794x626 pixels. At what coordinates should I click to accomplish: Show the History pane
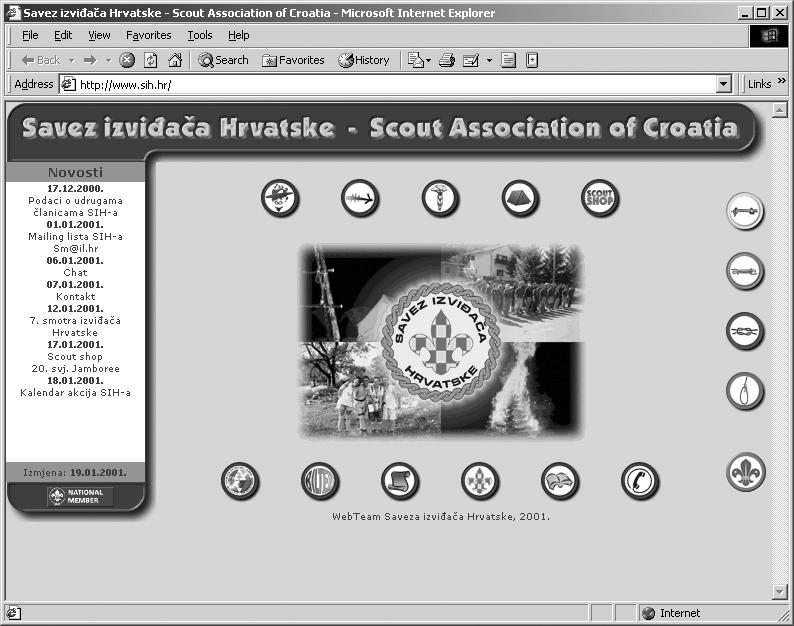click(364, 60)
